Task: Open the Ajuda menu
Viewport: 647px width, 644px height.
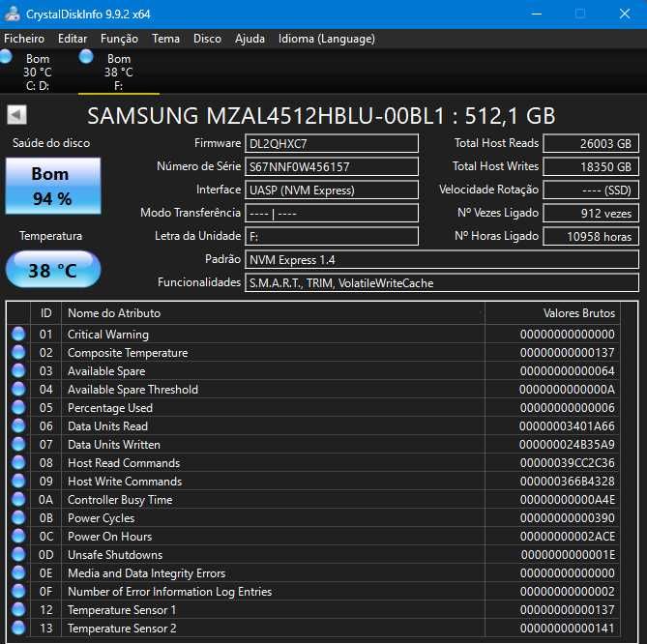Action: 250,39
